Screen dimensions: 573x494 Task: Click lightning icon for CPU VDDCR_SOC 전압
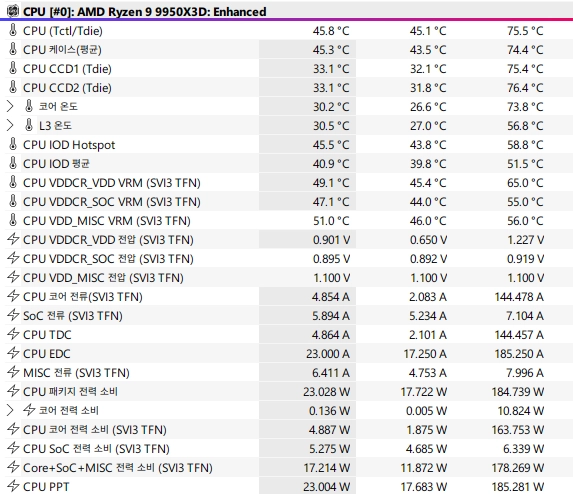13,258
